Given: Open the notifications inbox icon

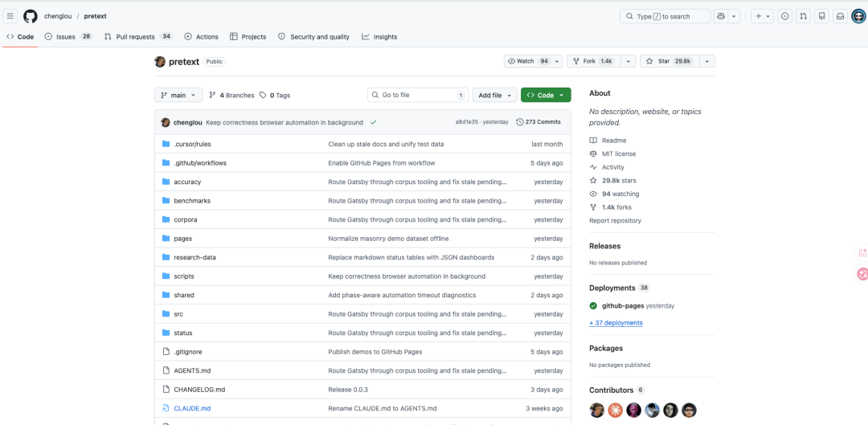Looking at the screenshot, I should click(841, 16).
